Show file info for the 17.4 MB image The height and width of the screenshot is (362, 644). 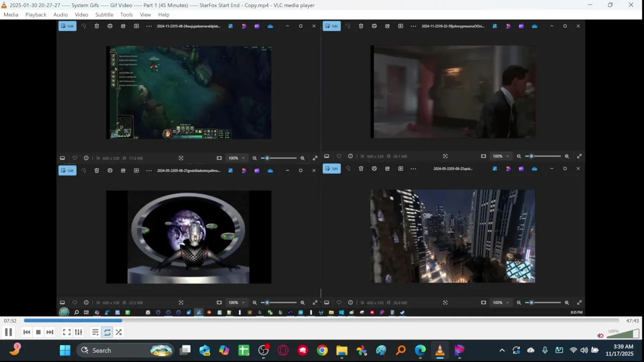click(86, 158)
